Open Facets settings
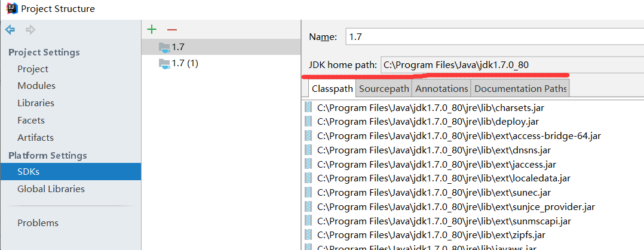Screen dimensions: 644x250 tap(31, 121)
